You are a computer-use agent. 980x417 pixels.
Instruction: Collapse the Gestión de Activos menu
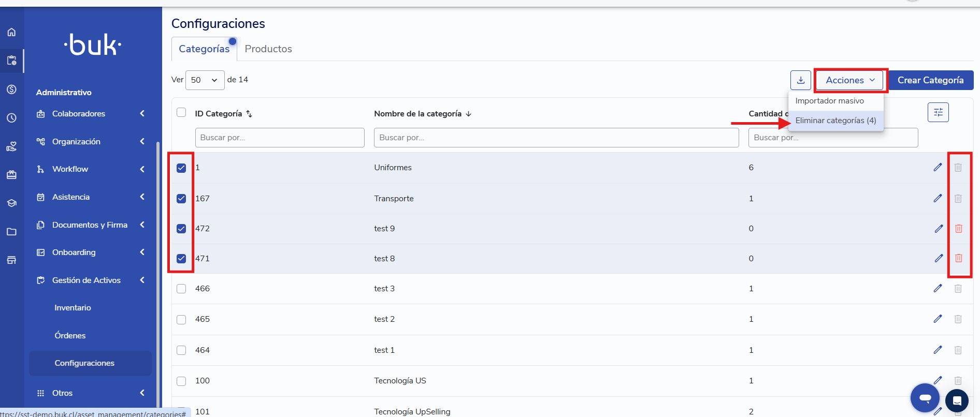91,280
